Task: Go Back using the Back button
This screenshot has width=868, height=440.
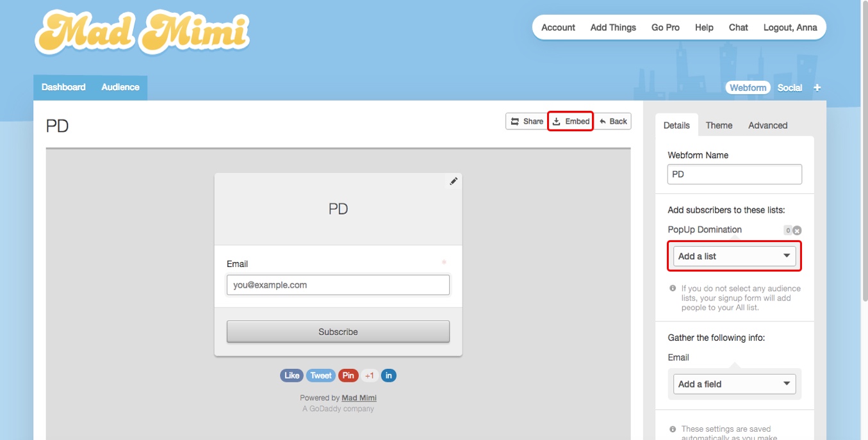Action: (613, 121)
